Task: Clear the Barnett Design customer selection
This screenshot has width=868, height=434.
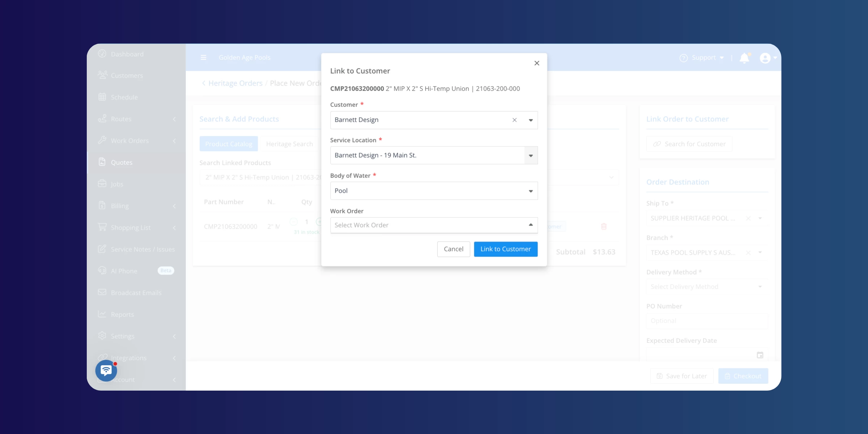Action: [x=514, y=120]
